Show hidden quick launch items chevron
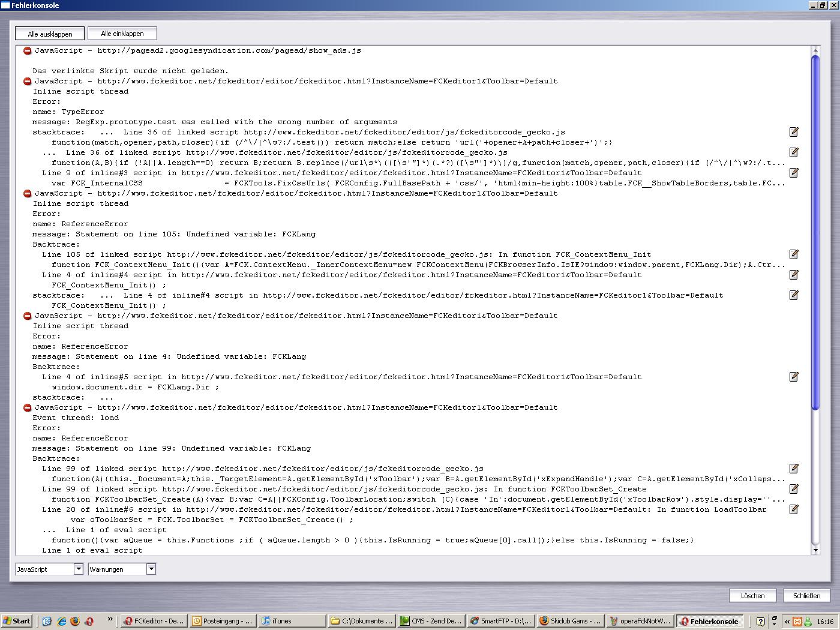Screen dimensions: 840x630 110,619
